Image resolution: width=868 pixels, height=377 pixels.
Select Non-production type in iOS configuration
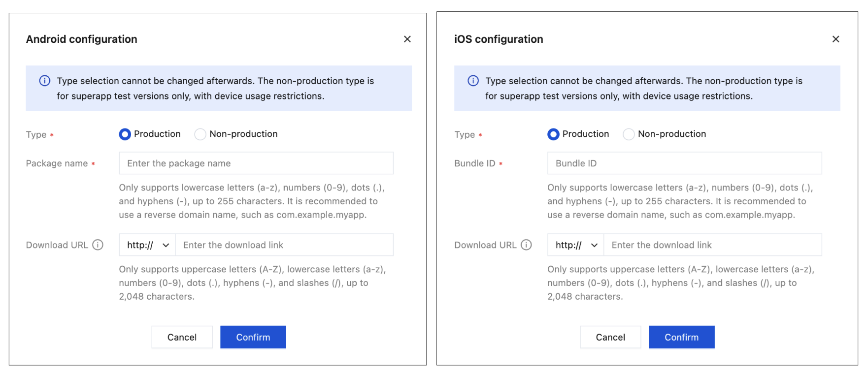pyautogui.click(x=629, y=134)
